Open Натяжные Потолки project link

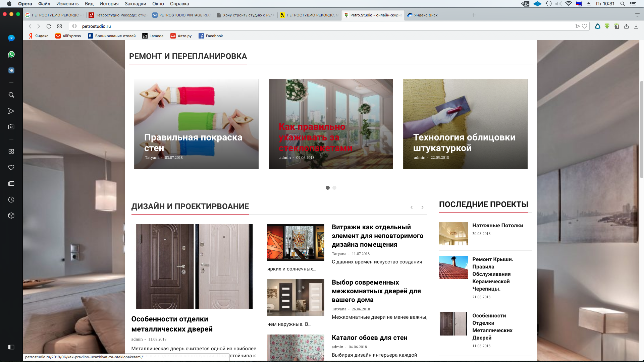click(497, 226)
